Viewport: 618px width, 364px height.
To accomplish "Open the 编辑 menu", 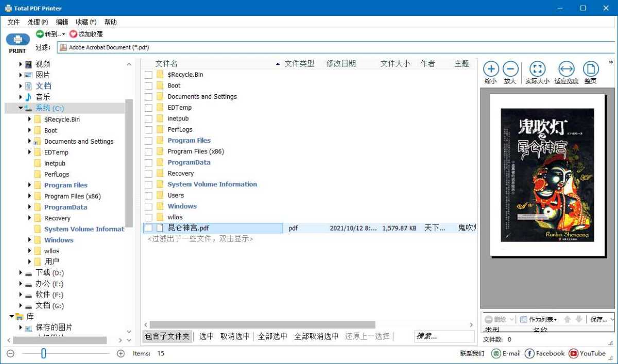I will coord(62,22).
